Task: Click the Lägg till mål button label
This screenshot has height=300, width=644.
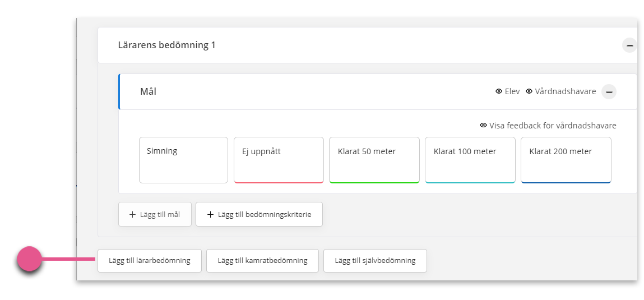Action: pyautogui.click(x=160, y=214)
